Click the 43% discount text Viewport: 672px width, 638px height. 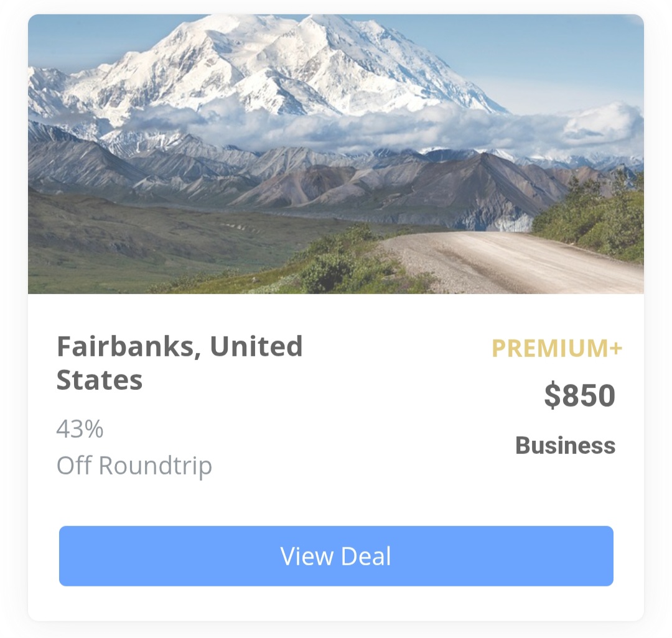coord(80,428)
